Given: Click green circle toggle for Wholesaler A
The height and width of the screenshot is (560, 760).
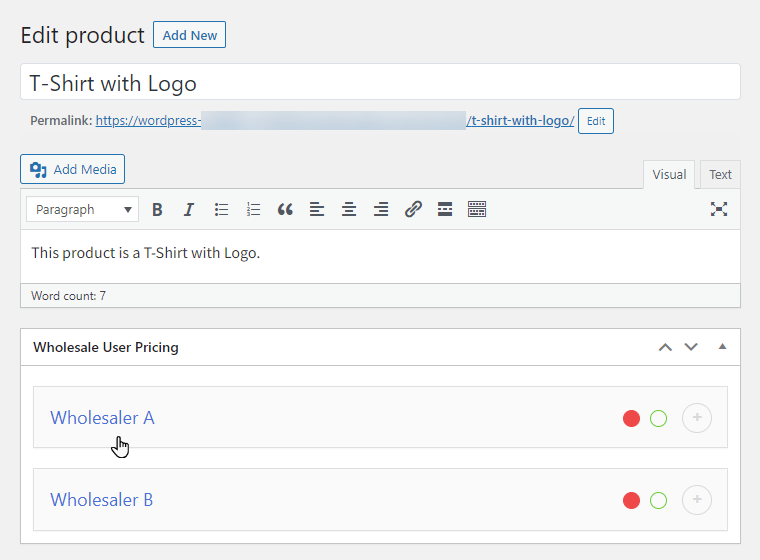Looking at the screenshot, I should [658, 418].
